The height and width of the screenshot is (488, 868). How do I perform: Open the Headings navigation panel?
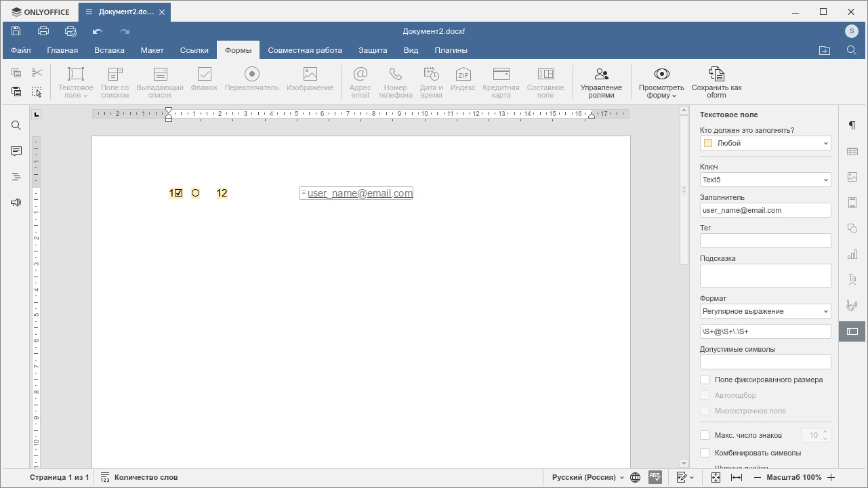[x=16, y=177]
